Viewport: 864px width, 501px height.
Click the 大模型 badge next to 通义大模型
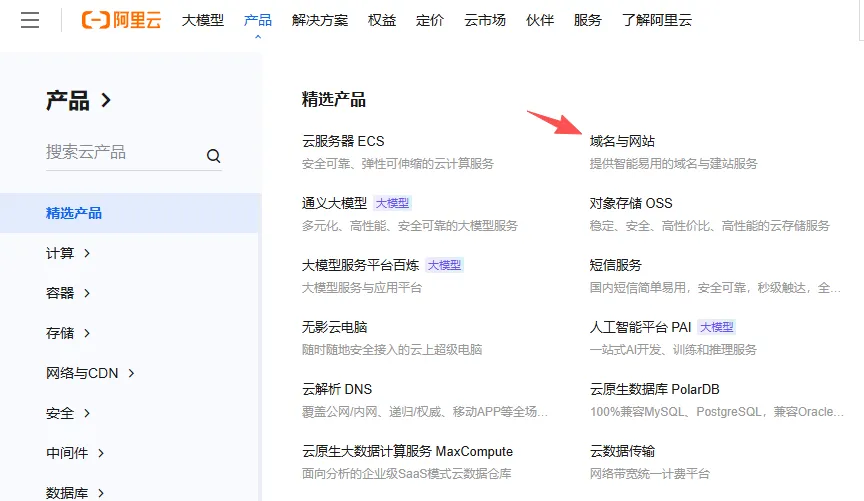392,203
